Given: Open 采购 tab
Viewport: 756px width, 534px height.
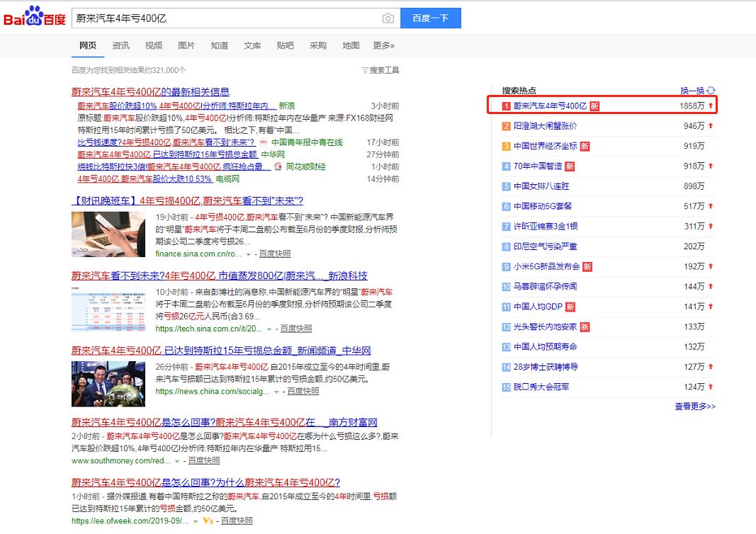Looking at the screenshot, I should point(317,45).
